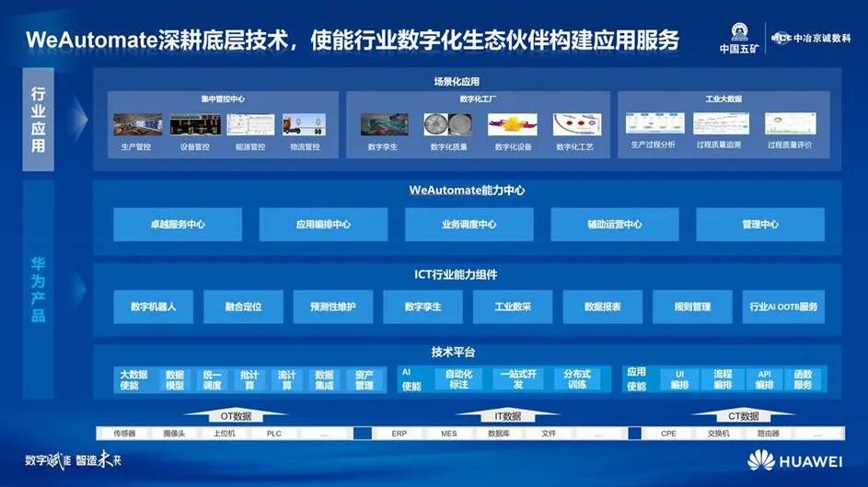The image size is (868, 487).
Task: Select the 过程质量评价 thumbnail
Action: [790, 122]
